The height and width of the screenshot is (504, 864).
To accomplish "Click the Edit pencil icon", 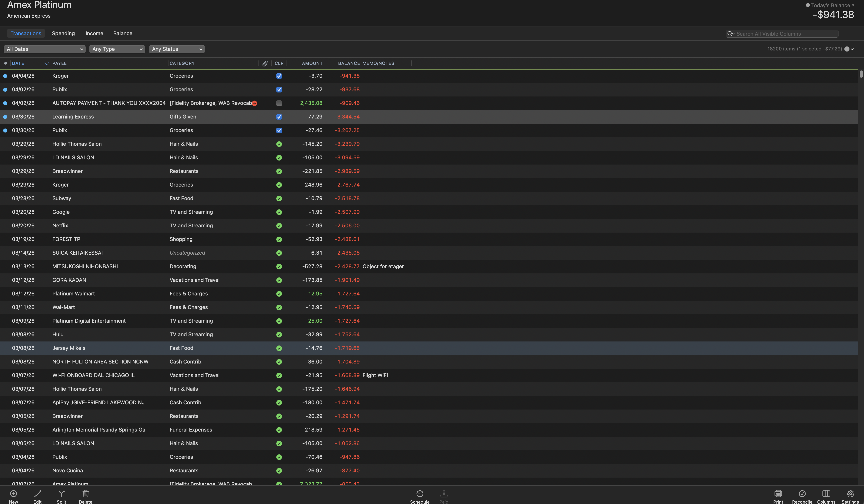I will [37, 493].
